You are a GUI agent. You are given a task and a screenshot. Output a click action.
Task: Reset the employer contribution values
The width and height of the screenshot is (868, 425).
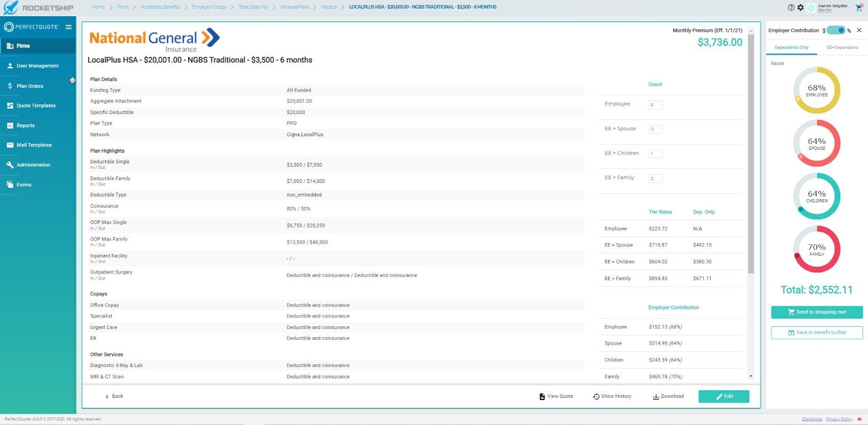coord(777,64)
